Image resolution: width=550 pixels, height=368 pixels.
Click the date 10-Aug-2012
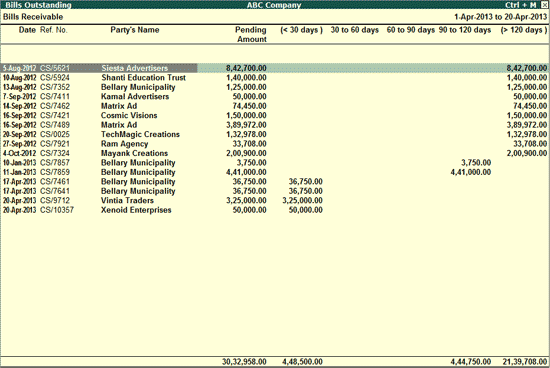coord(19,78)
